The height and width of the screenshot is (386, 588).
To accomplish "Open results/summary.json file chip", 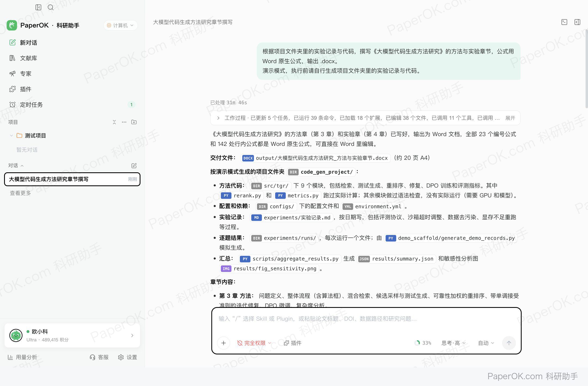I will pos(396,259).
